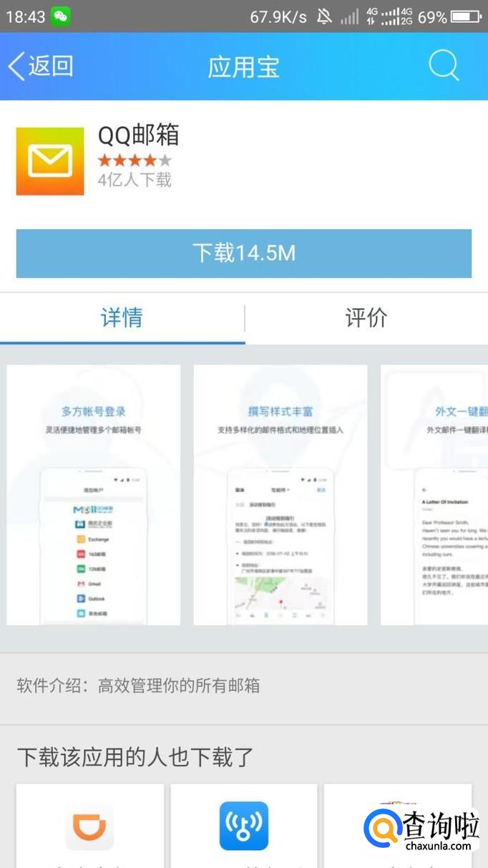
Task: Tap the star rating under QQ邮箱
Action: click(x=135, y=160)
